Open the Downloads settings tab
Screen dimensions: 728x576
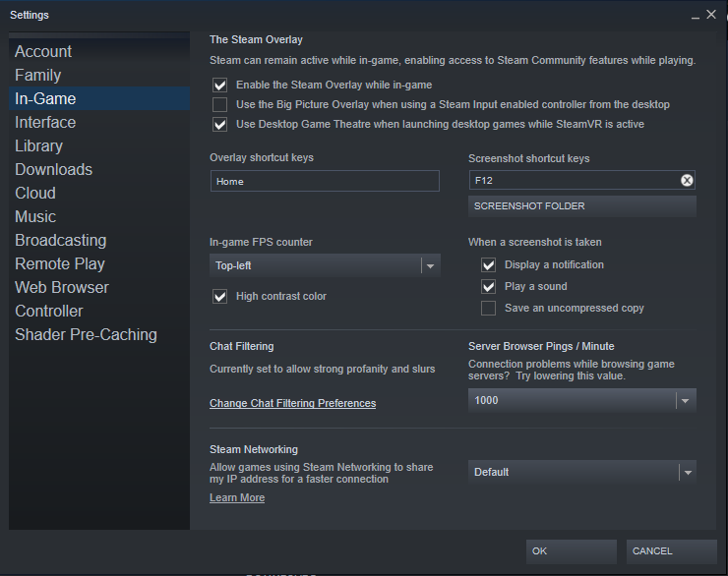click(x=54, y=169)
